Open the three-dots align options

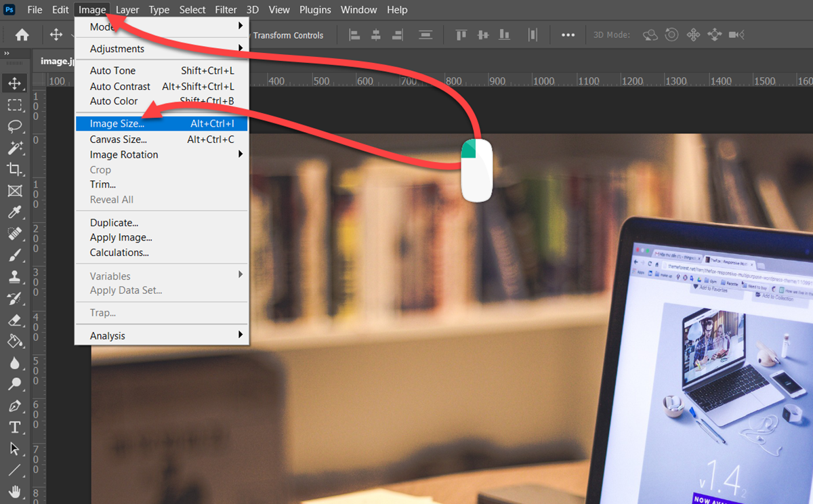[x=568, y=35]
